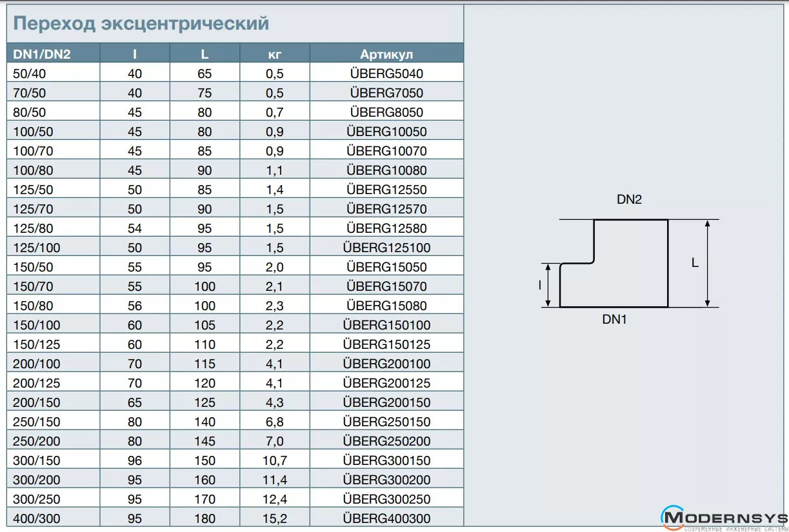
Task: Click the L dimension label in the diagram
Action: pos(695,263)
